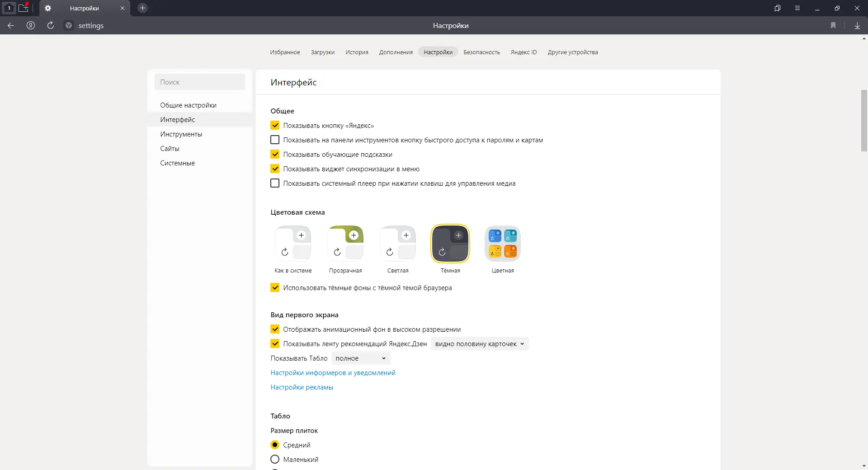Click the Yandex home button in toolbar

pos(31,26)
